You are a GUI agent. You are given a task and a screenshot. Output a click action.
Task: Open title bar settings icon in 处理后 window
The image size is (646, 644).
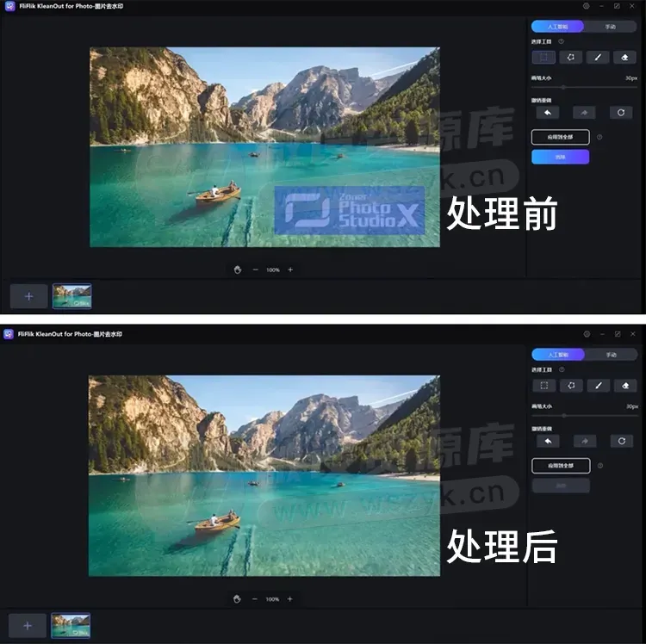coord(587,334)
